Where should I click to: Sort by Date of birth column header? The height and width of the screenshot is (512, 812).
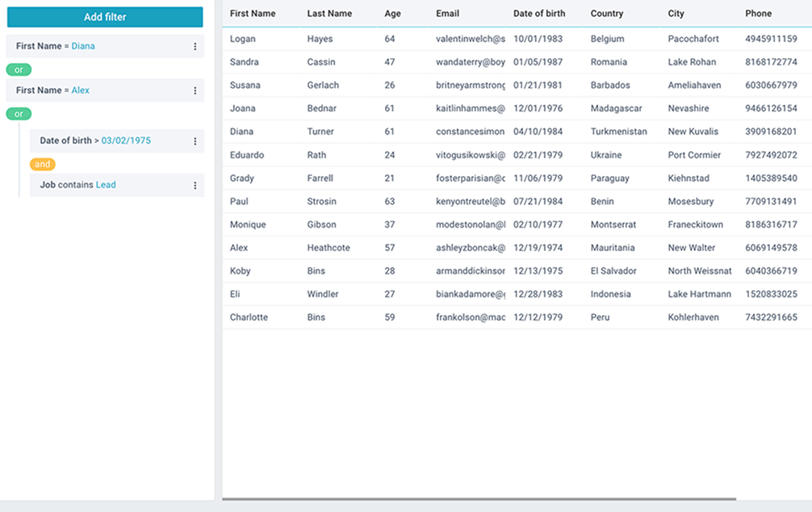click(539, 14)
